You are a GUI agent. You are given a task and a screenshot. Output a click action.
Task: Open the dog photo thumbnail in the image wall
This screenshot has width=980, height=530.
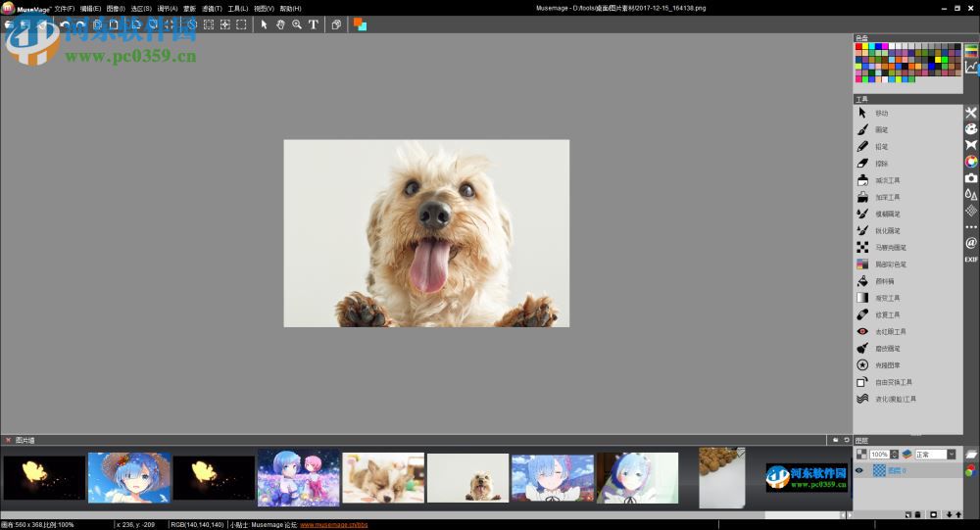468,478
